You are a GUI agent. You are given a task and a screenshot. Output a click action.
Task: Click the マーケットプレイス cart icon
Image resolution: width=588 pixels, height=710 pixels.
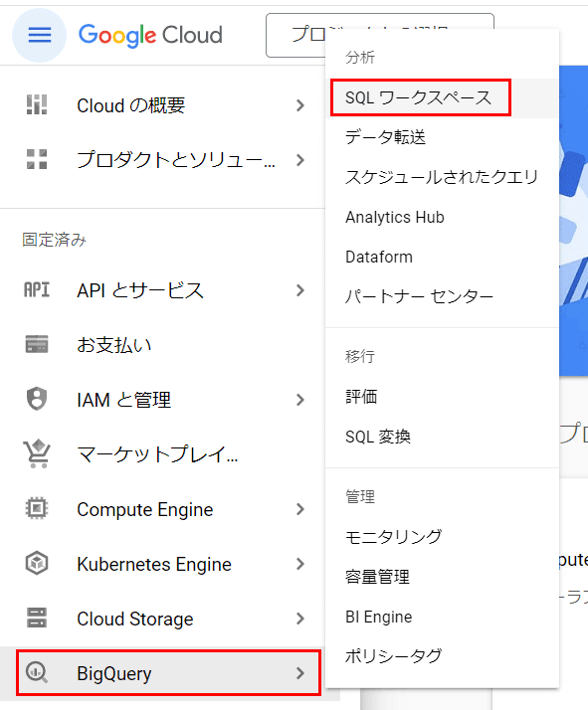click(x=37, y=453)
